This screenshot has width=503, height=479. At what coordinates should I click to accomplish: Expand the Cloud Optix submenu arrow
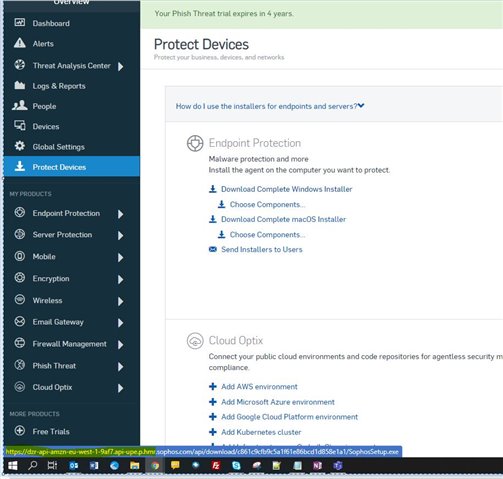pyautogui.click(x=121, y=388)
